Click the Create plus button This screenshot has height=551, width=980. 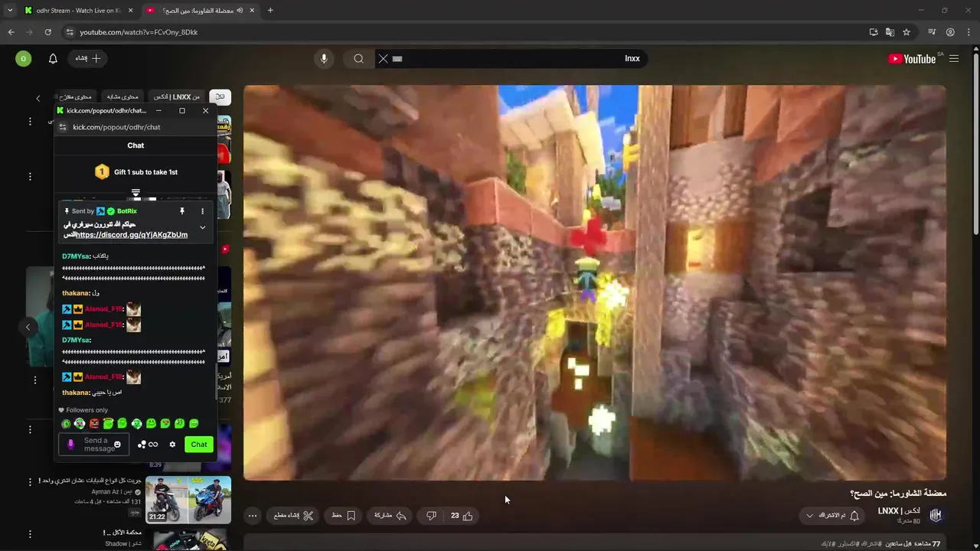pos(88,59)
